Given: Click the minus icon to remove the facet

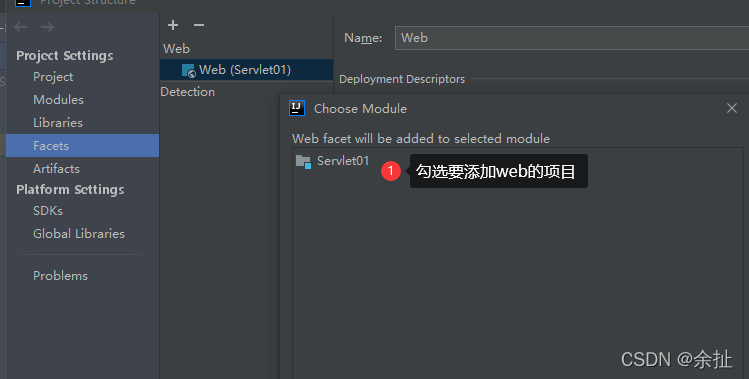Looking at the screenshot, I should (x=199, y=25).
